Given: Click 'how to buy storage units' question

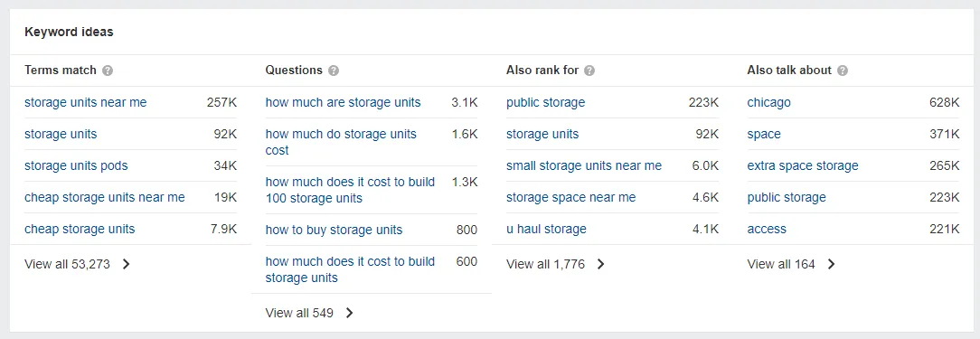Looking at the screenshot, I should (334, 230).
